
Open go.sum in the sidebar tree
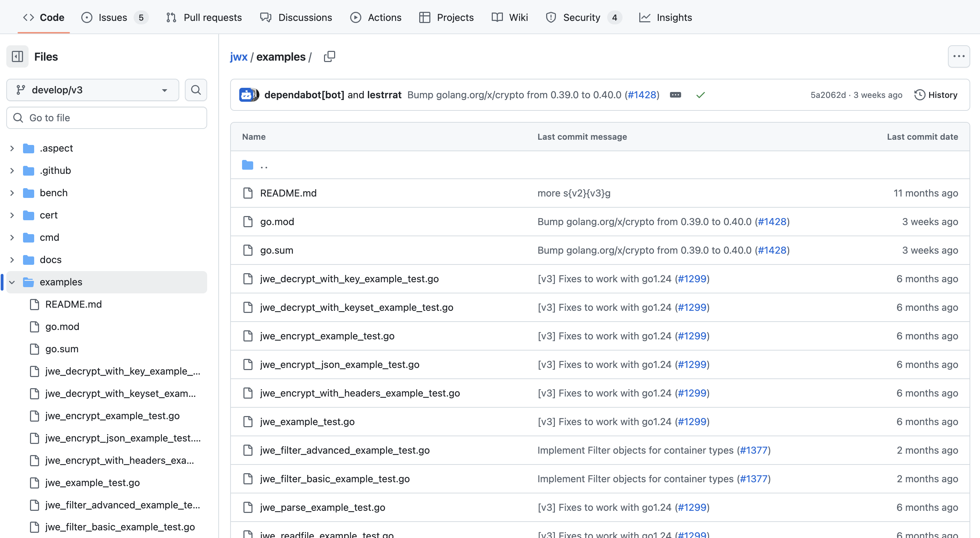click(62, 349)
